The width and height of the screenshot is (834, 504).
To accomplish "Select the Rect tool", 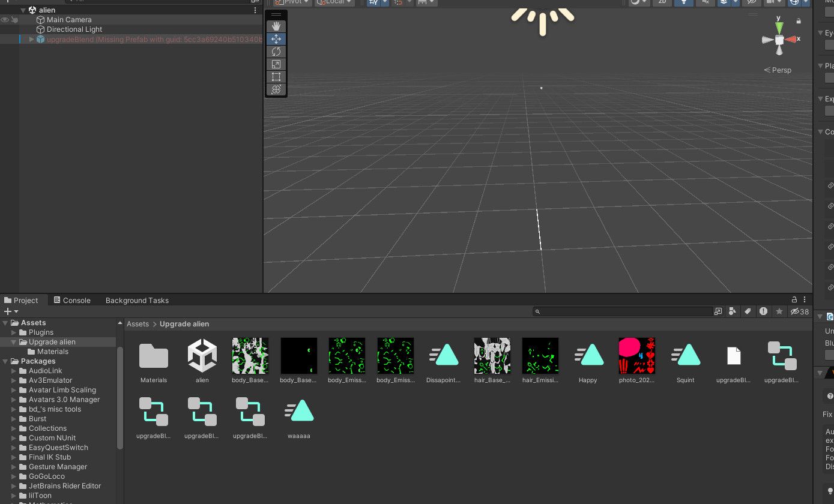I will coord(276,77).
